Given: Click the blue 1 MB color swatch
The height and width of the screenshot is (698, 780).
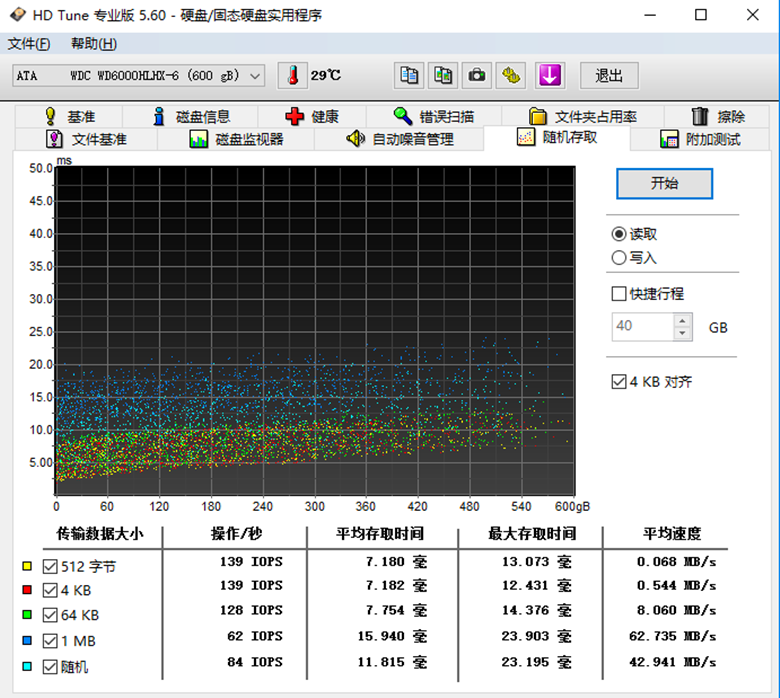Looking at the screenshot, I should (x=27, y=640).
